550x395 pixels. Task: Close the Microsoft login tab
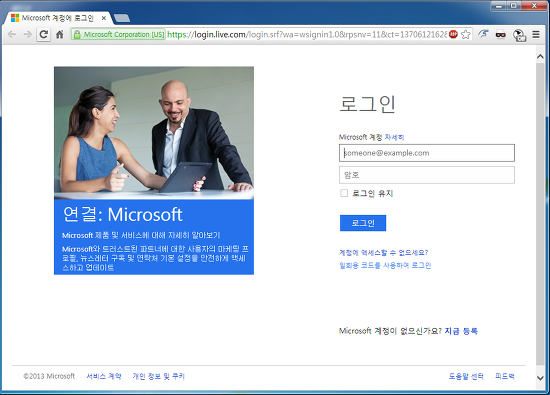pos(103,18)
